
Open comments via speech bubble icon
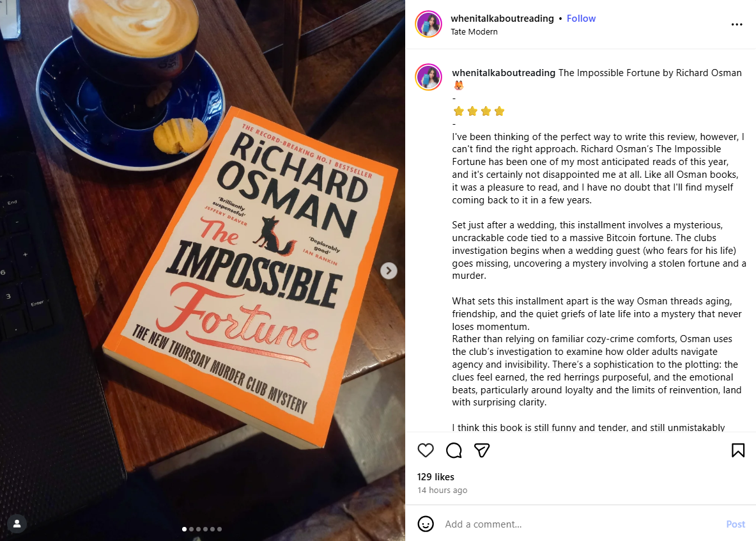pyautogui.click(x=454, y=450)
